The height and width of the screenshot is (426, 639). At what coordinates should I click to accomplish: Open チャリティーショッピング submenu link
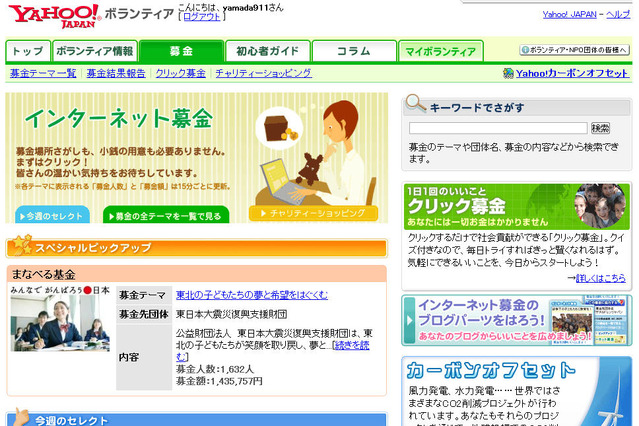click(x=264, y=73)
